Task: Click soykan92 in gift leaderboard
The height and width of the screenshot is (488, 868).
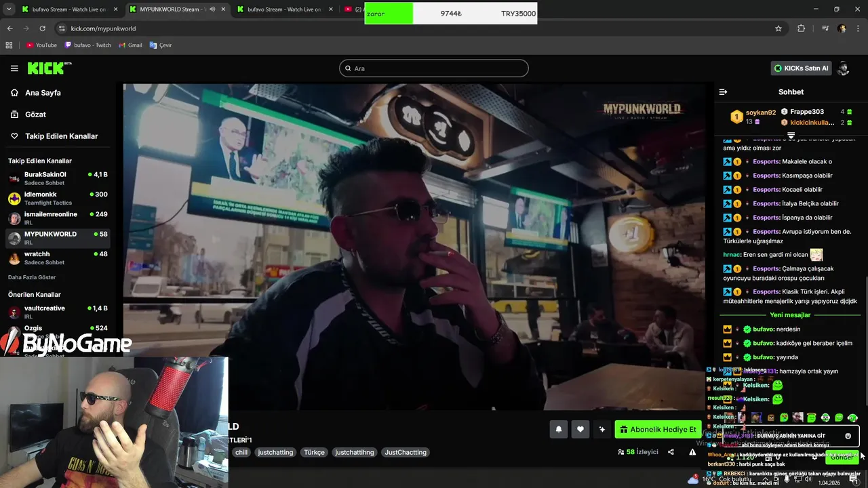Action: click(760, 113)
